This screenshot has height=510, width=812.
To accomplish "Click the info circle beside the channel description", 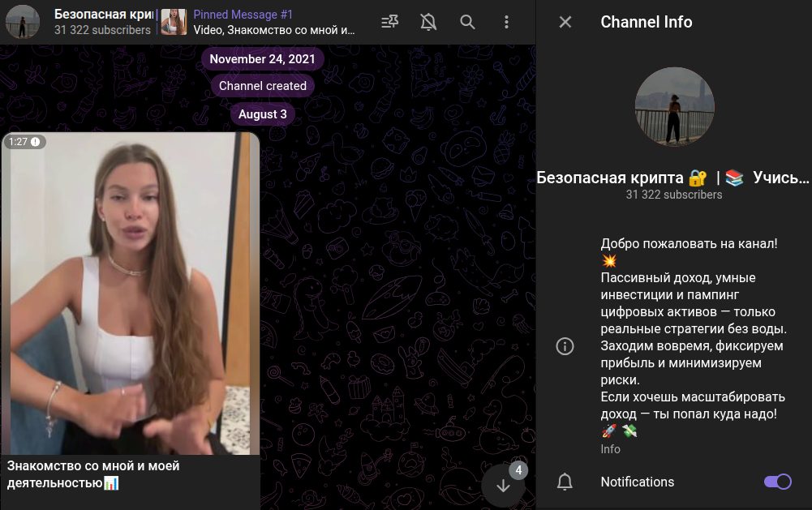I will tap(565, 345).
